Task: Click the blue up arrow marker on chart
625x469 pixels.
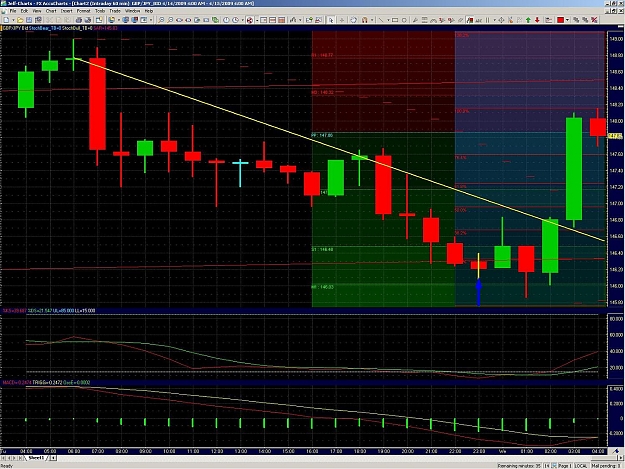Action: point(479,292)
